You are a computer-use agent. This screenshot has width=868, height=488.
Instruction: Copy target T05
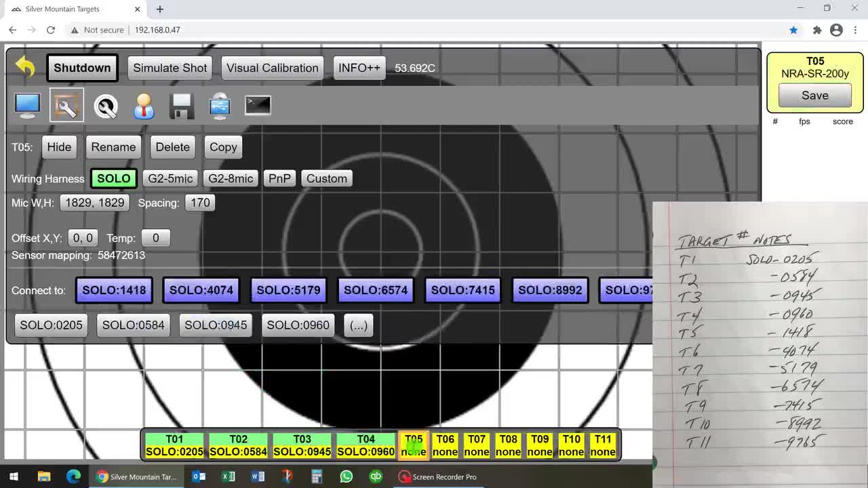pyautogui.click(x=223, y=147)
